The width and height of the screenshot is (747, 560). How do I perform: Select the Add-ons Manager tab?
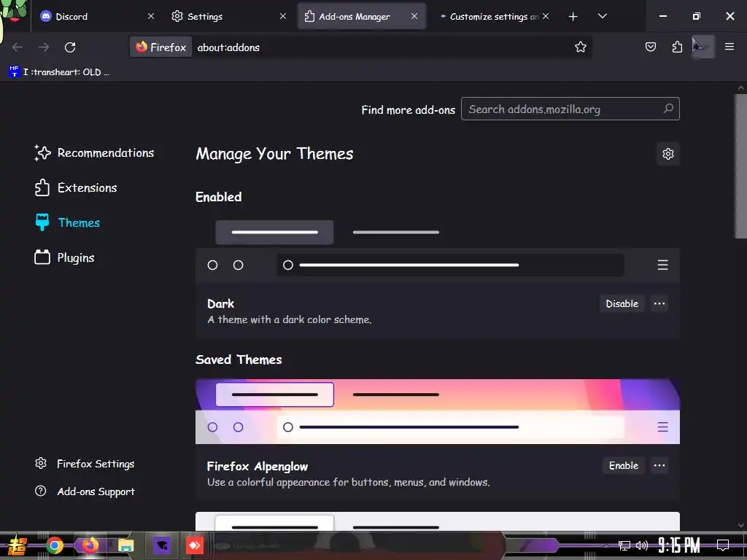click(361, 16)
